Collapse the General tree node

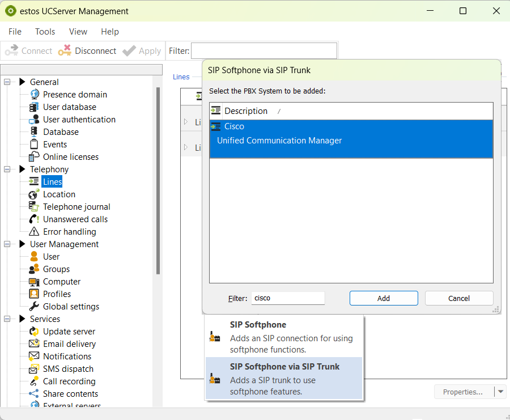tap(8, 82)
